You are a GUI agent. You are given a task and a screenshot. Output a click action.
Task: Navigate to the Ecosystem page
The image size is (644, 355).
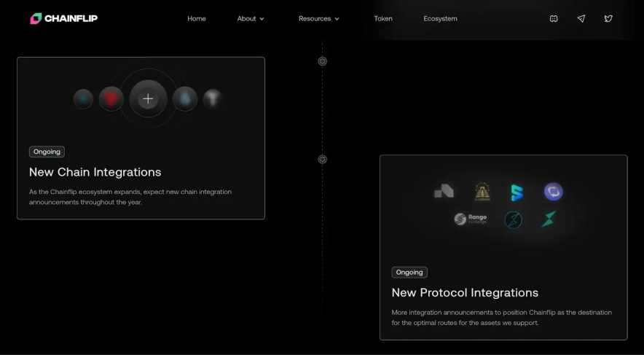click(440, 18)
